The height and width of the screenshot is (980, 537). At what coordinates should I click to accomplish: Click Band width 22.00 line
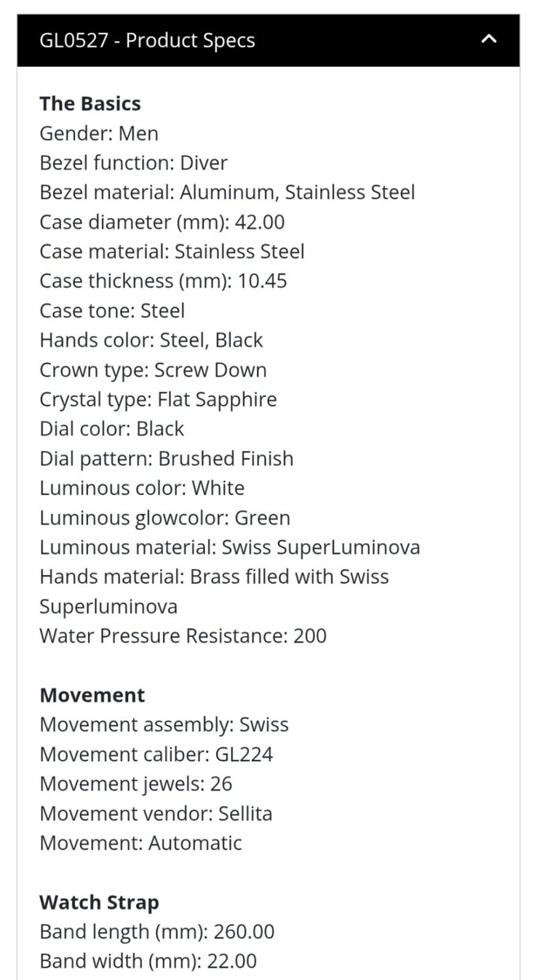click(x=148, y=961)
